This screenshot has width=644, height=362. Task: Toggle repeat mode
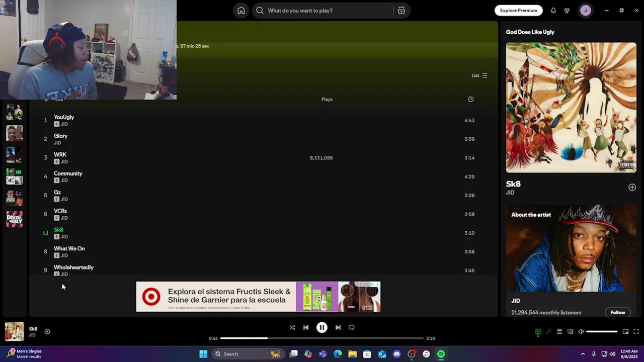352,328
